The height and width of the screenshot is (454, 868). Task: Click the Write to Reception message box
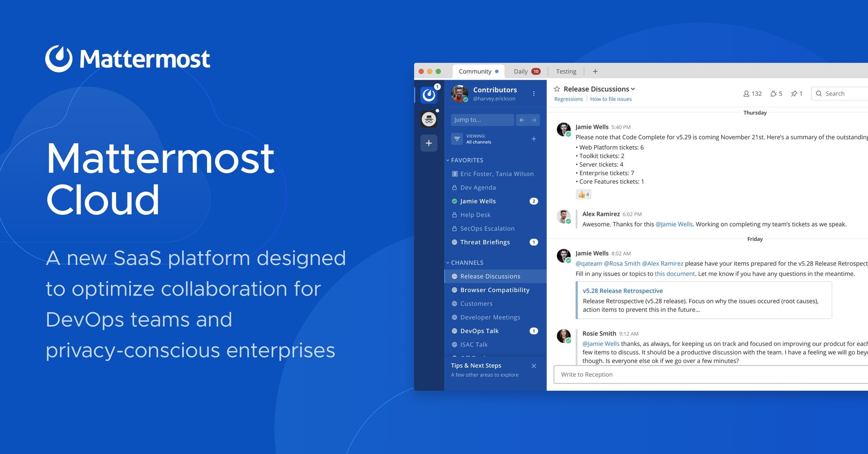711,374
